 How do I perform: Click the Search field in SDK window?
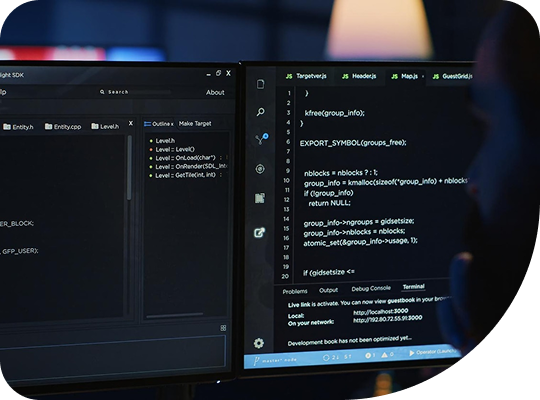135,92
